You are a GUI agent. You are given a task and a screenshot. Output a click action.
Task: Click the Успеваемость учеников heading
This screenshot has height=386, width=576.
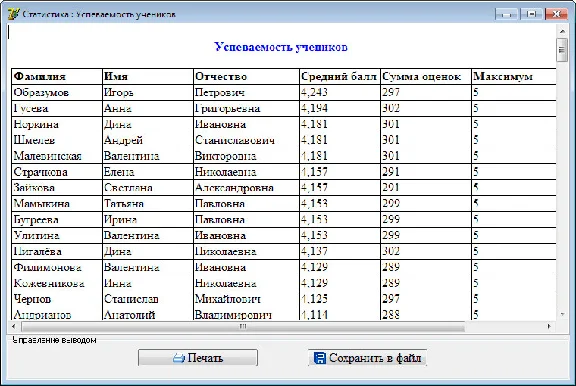tap(281, 47)
